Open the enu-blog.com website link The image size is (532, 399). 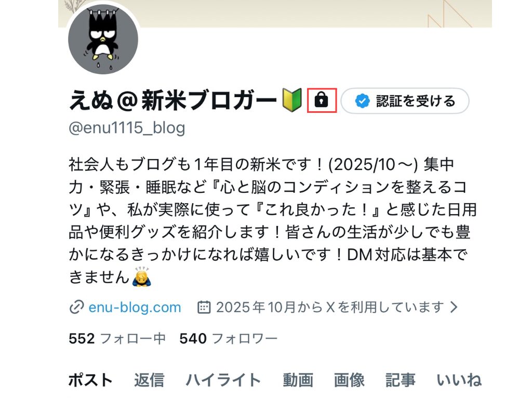click(x=135, y=308)
